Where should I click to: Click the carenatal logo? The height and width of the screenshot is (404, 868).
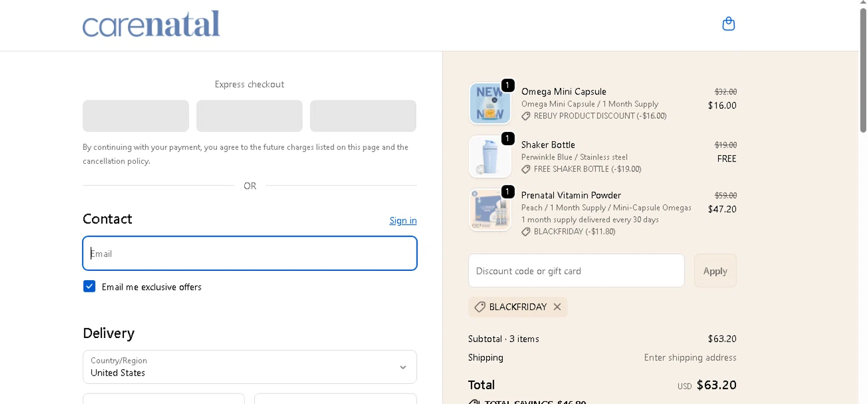151,24
